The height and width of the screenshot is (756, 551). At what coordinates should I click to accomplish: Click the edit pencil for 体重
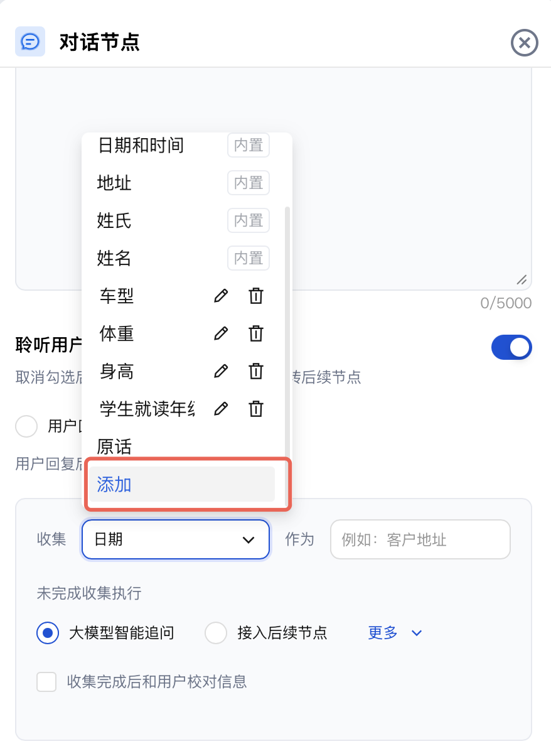pyautogui.click(x=221, y=333)
